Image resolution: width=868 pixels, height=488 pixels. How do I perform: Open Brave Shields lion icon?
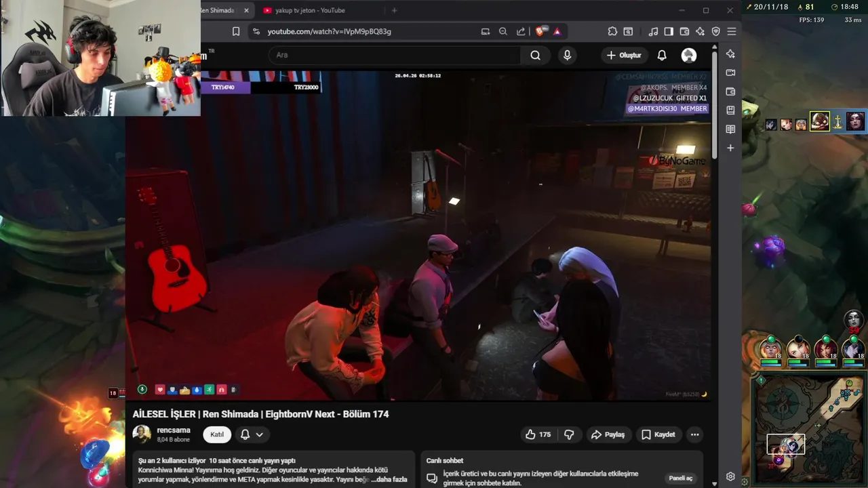click(x=540, y=31)
